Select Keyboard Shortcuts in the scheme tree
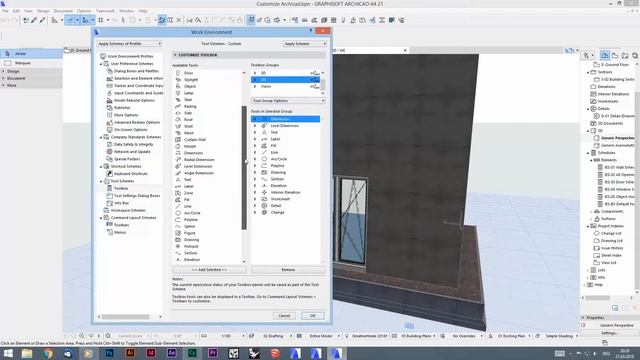The width and height of the screenshot is (640, 360). [131, 174]
